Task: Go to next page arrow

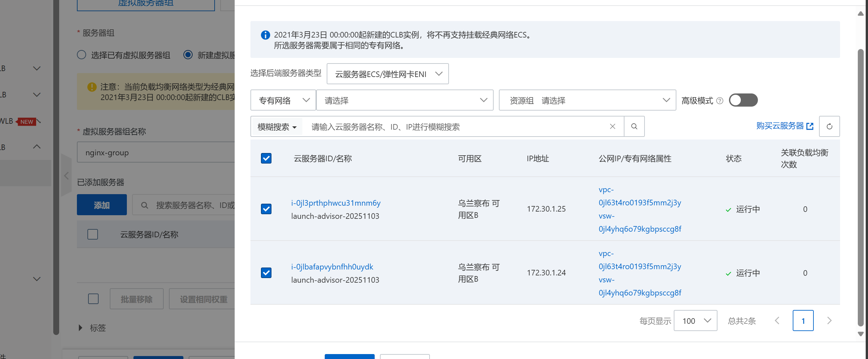Action: pyautogui.click(x=829, y=321)
